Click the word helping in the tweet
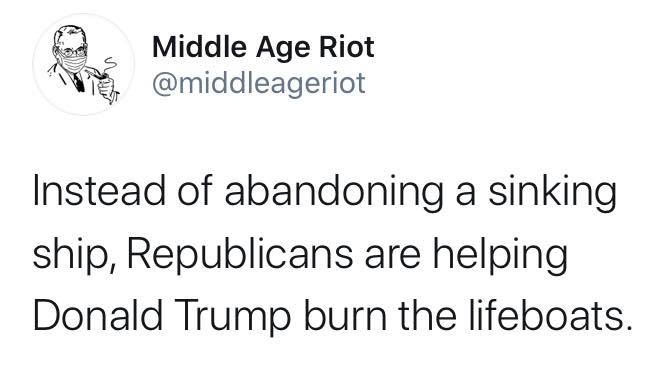 point(501,257)
